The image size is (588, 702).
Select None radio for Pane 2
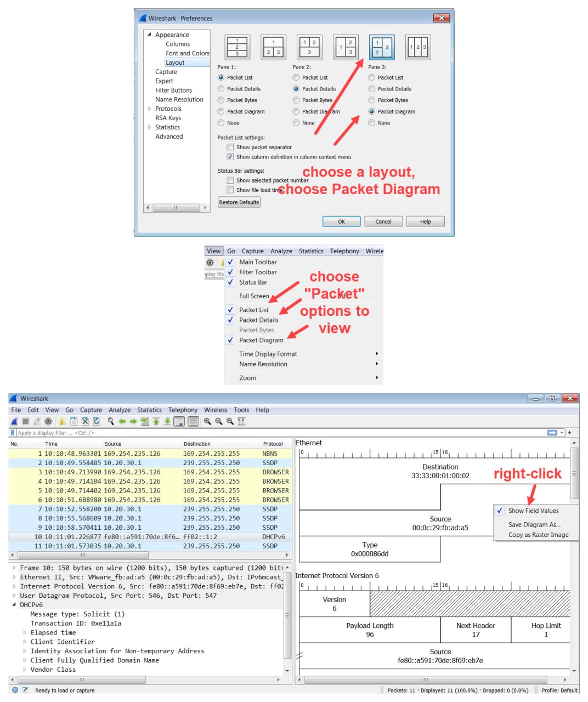click(296, 123)
